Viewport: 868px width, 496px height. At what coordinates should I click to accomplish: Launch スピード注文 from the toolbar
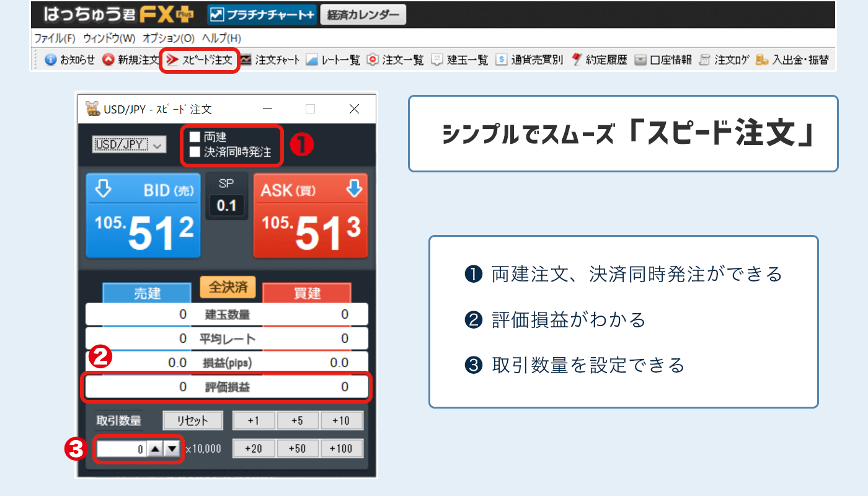tap(200, 60)
